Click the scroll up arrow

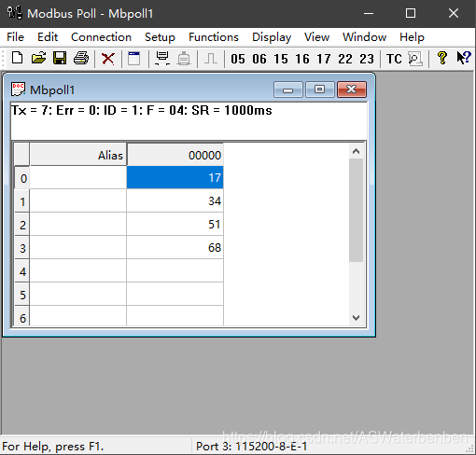[x=357, y=151]
